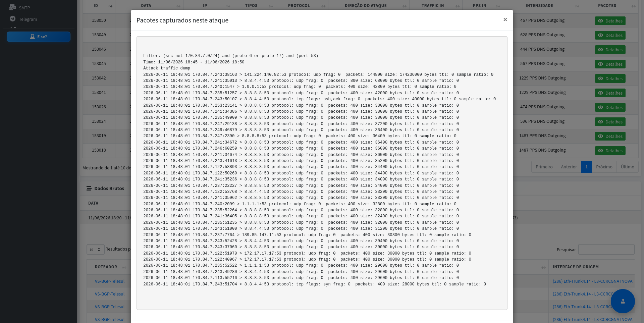
Task: Click intensity '1487 PPS DNS Outgoing' for 153019
Action: (x=542, y=136)
